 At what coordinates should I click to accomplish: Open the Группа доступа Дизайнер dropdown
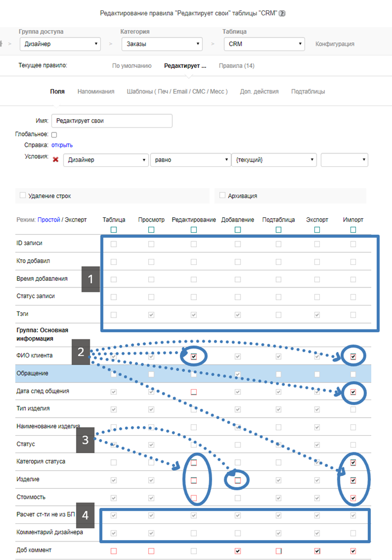point(60,44)
